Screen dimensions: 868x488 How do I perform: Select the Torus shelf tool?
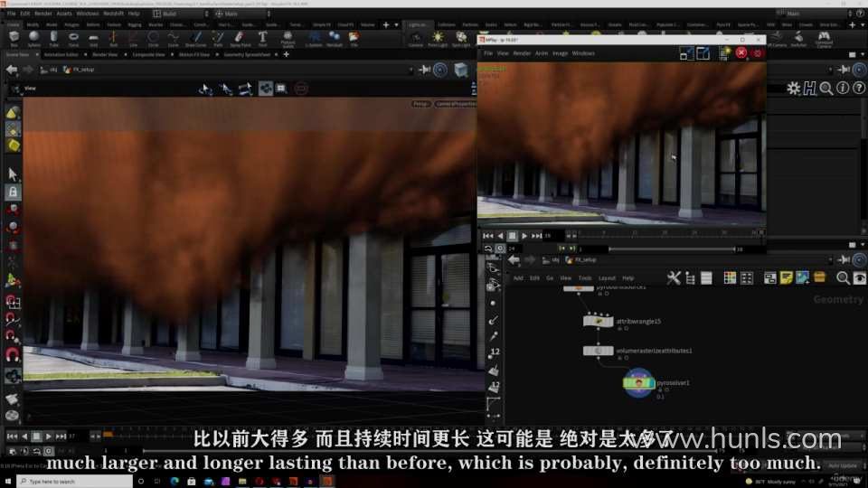coord(73,38)
